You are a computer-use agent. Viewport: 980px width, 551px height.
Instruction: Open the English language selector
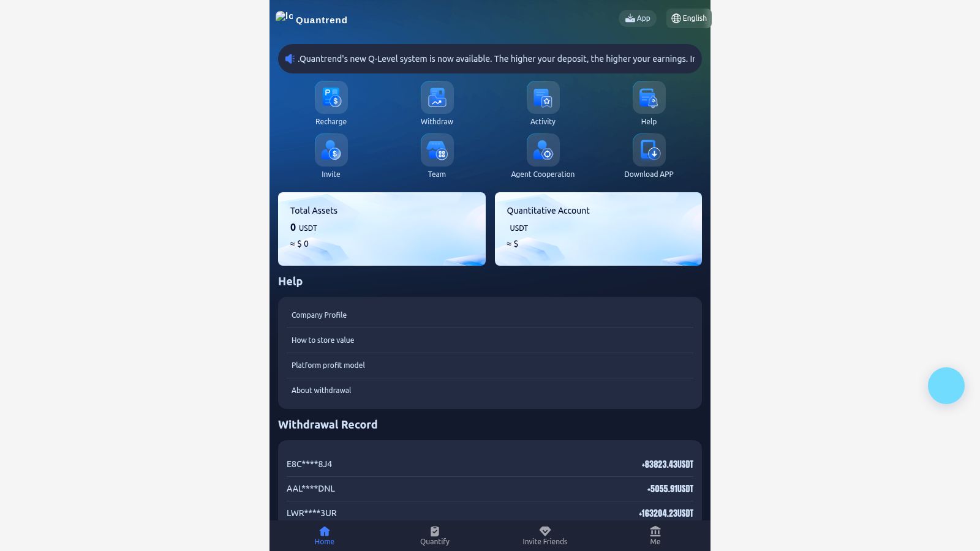[688, 18]
